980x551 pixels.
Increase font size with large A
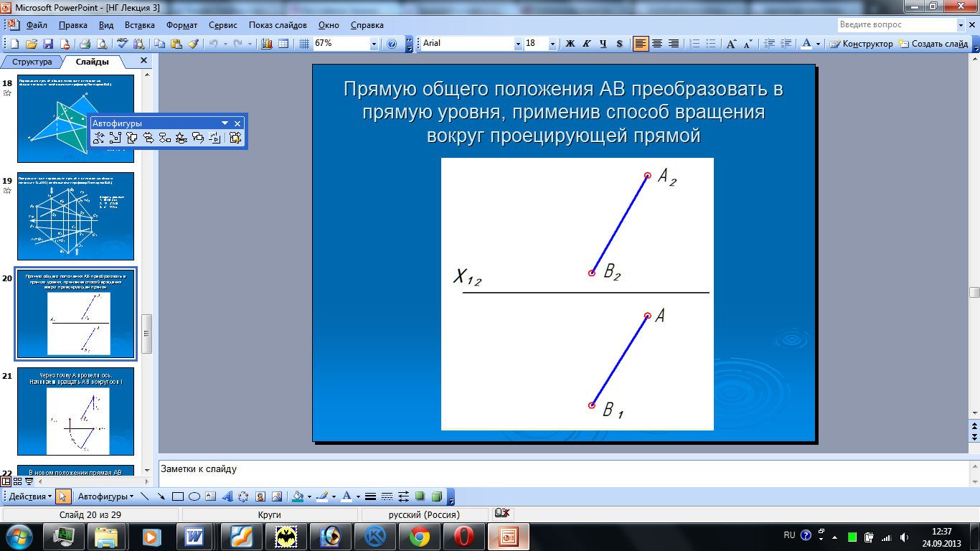tap(732, 44)
